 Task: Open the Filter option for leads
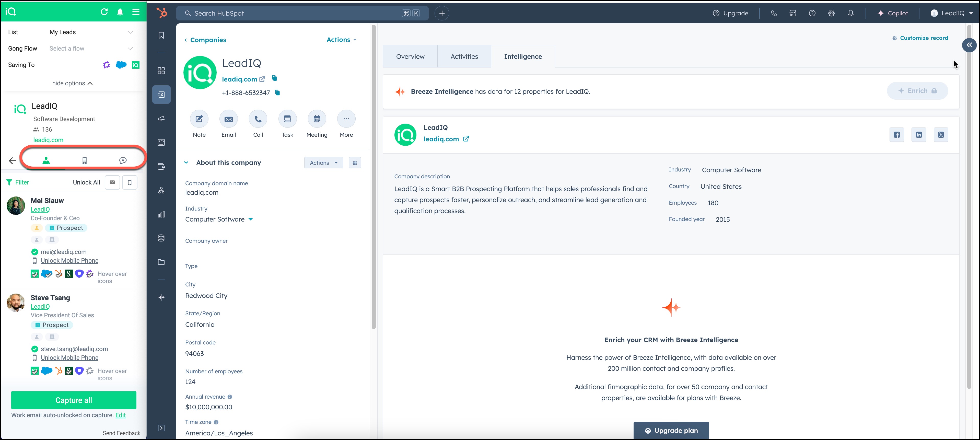click(x=18, y=182)
